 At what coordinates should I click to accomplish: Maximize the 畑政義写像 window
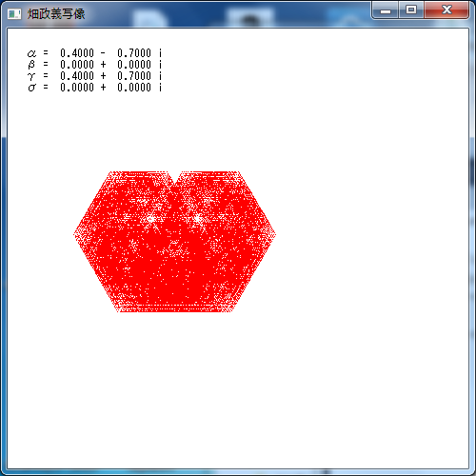411,10
